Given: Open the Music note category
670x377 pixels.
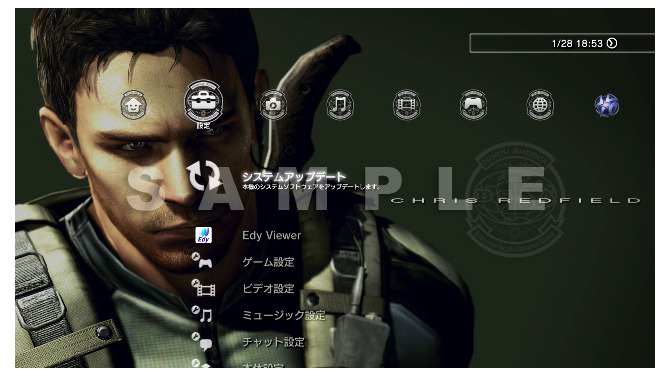Looking at the screenshot, I should (340, 105).
